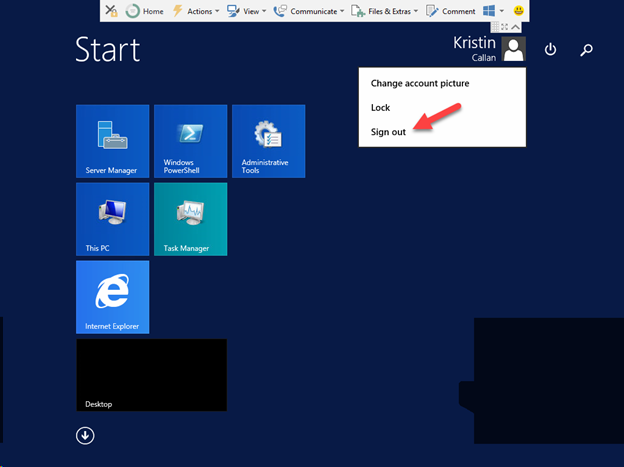
Task: Open the search magnifier icon
Action: point(586,50)
